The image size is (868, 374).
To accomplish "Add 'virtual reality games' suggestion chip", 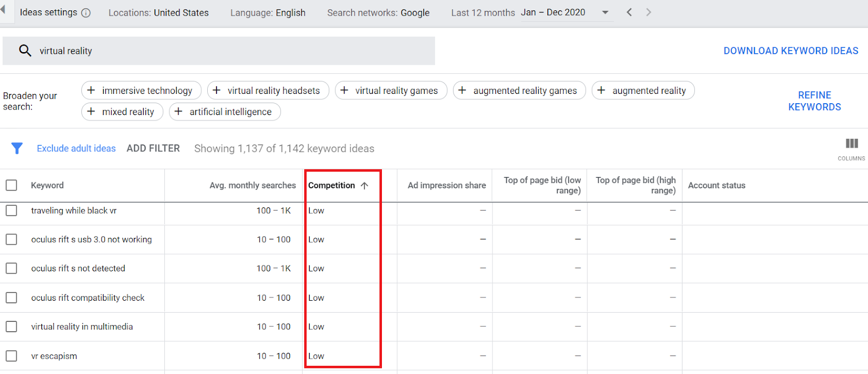I will tap(391, 90).
